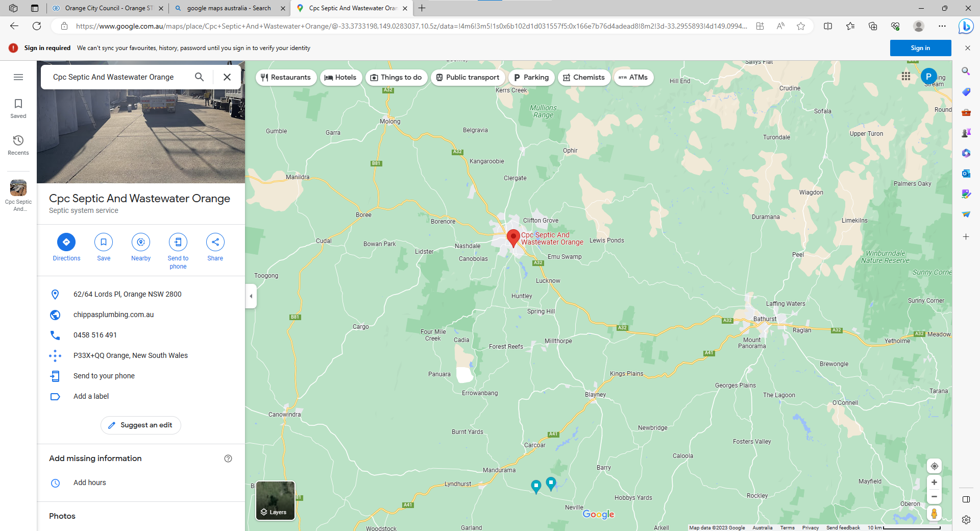Collapse the side panel with the arrow
Screen dimensions: 980x531
point(251,296)
